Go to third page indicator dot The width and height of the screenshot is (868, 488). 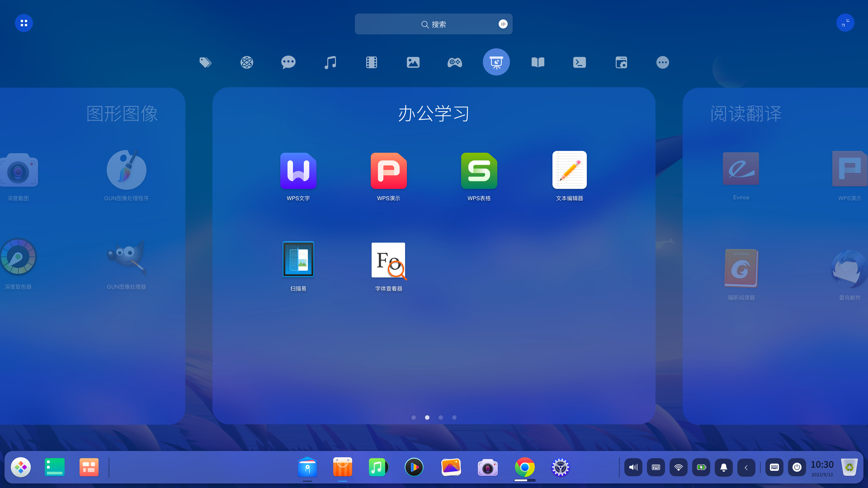pyautogui.click(x=440, y=418)
